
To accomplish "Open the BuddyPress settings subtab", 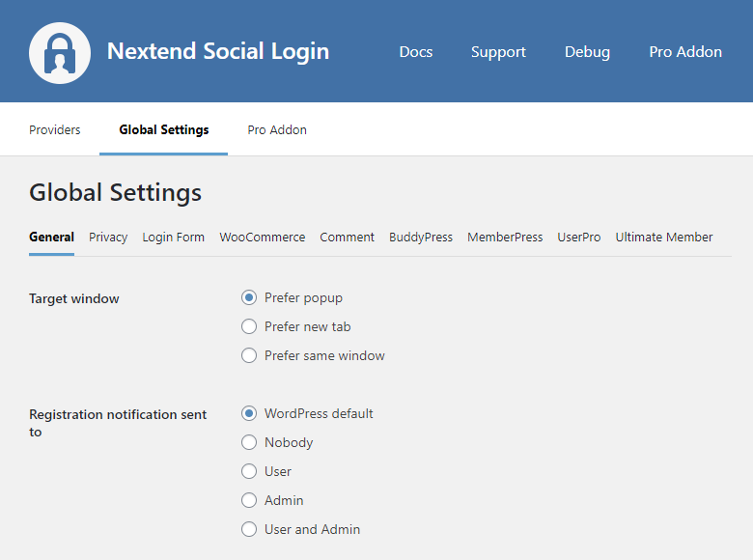I will click(x=421, y=237).
